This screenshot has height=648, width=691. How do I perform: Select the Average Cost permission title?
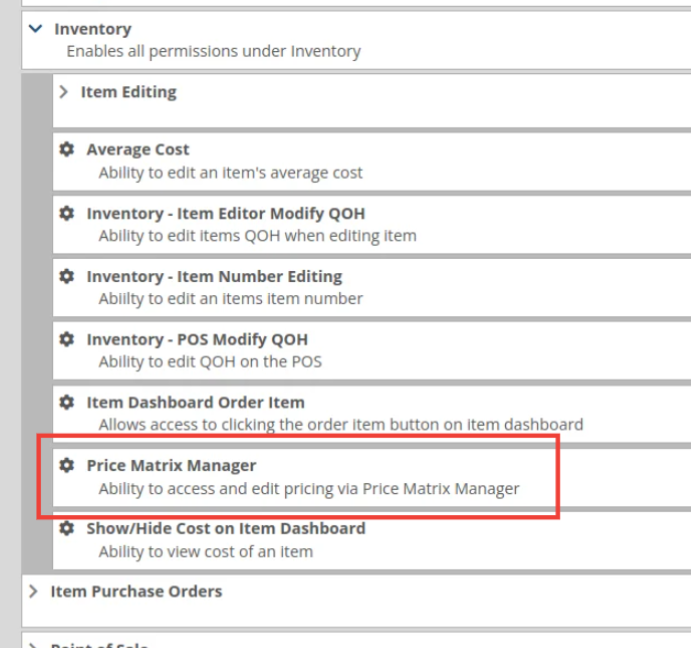tap(138, 149)
